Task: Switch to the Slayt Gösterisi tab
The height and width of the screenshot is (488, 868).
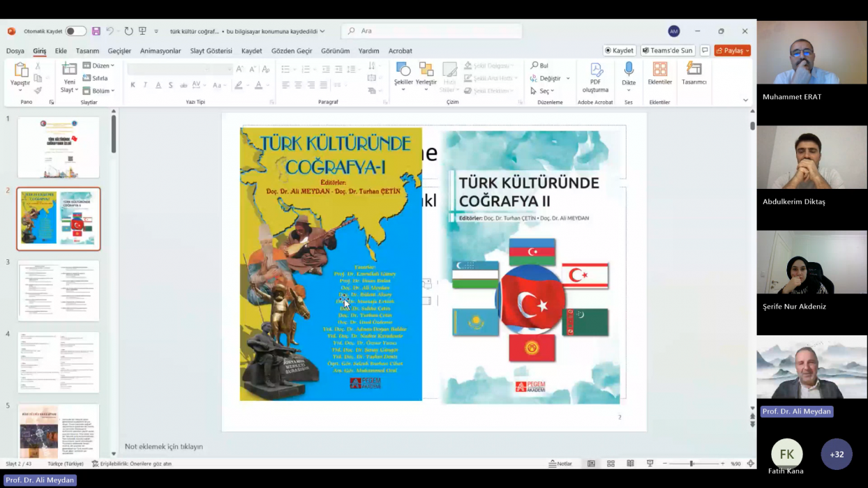Action: [x=211, y=51]
